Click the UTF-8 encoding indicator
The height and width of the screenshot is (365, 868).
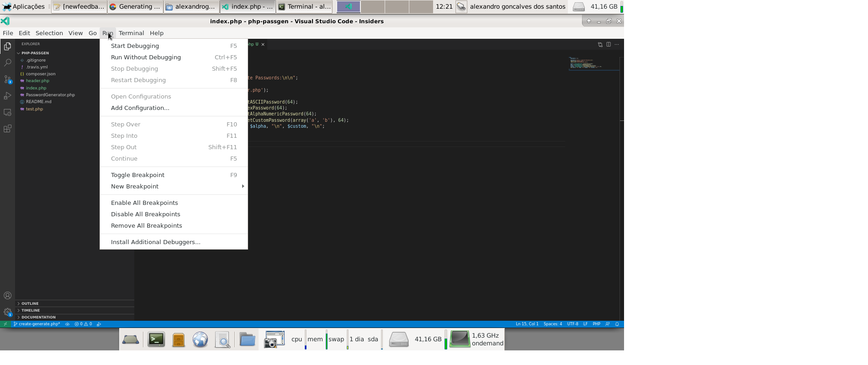(x=572, y=324)
